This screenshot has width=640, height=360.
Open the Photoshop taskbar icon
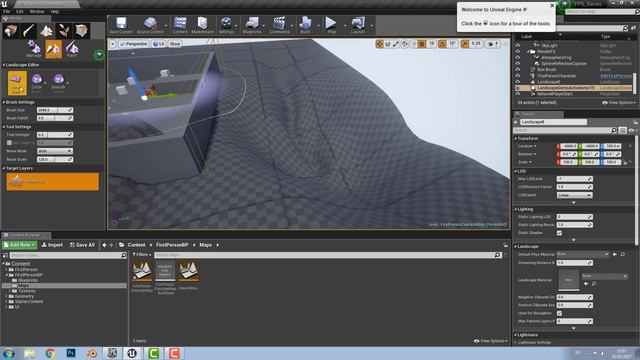coord(71,353)
